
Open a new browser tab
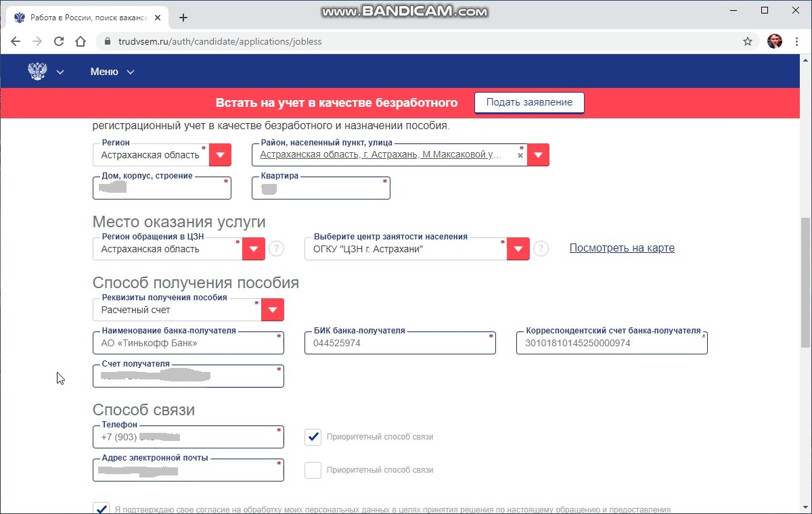pos(183,18)
